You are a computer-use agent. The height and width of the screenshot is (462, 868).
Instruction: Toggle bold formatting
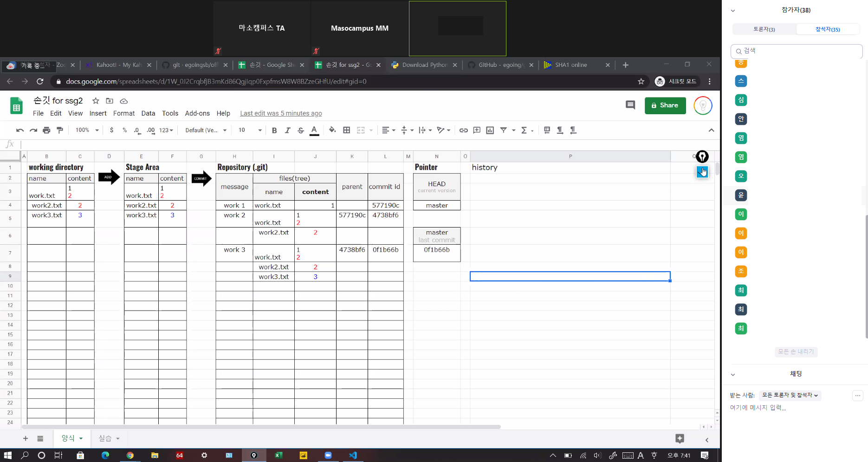coord(274,130)
